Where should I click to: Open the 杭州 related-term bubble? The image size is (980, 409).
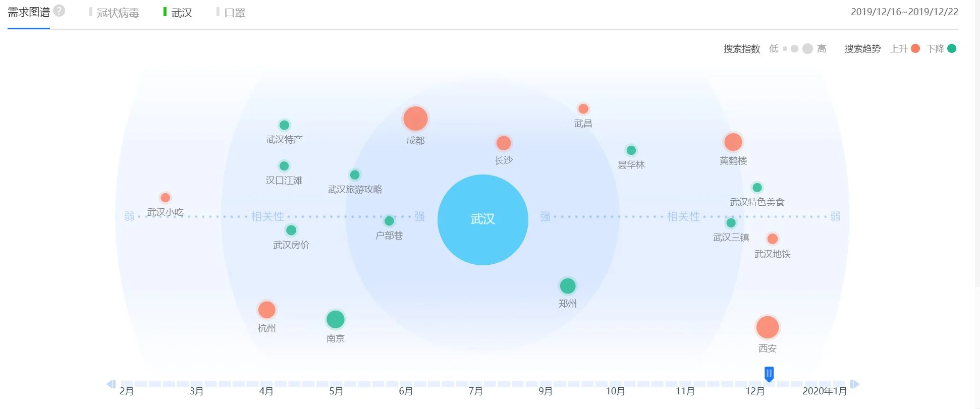click(x=266, y=310)
